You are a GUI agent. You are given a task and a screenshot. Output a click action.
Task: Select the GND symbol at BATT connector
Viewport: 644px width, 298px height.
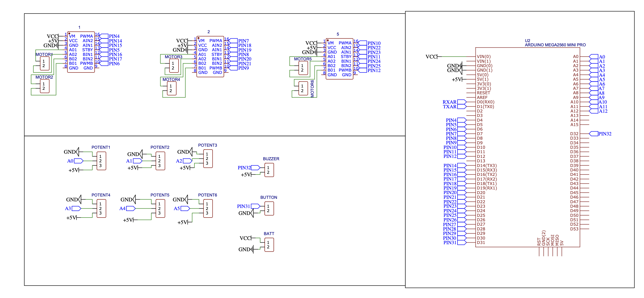(252, 249)
